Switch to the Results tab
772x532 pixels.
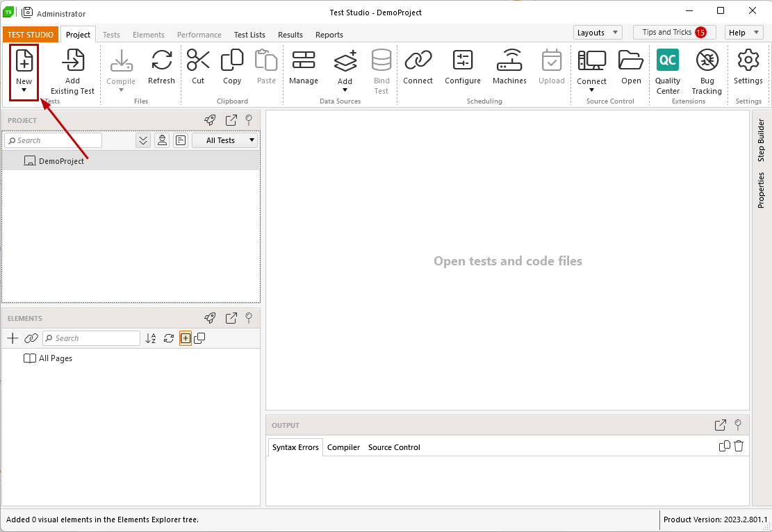(x=290, y=35)
